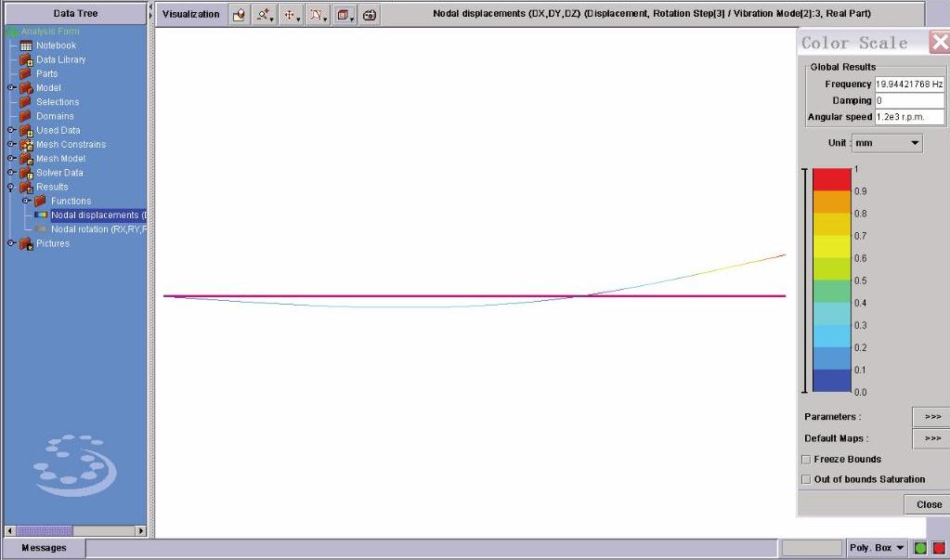Click the green status indicator button
The height and width of the screenshot is (560, 950).
[920, 548]
